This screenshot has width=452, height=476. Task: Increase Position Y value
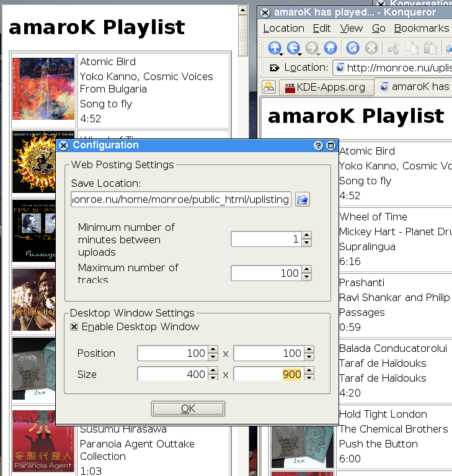[x=309, y=349]
